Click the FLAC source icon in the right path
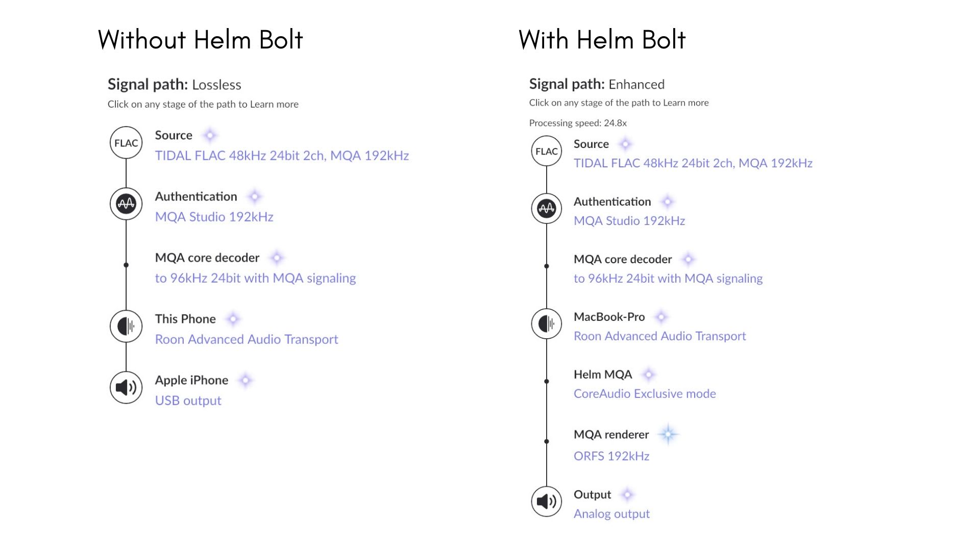Screen dimensions: 980x551 [547, 151]
